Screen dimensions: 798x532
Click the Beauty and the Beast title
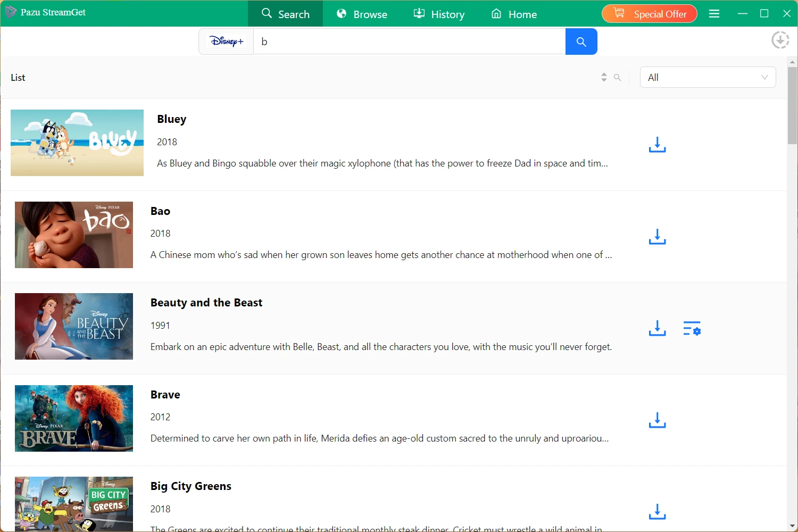tap(206, 303)
